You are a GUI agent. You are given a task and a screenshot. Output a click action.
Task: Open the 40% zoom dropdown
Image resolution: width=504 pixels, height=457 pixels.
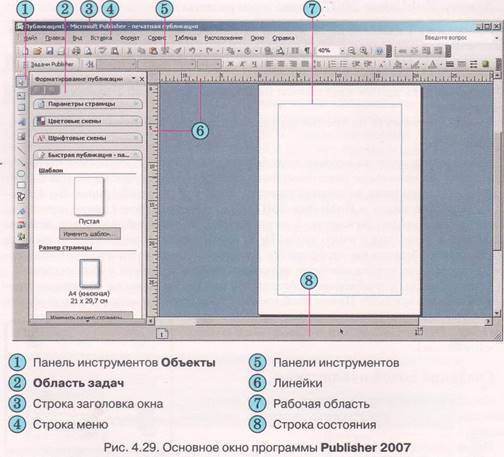pos(342,51)
